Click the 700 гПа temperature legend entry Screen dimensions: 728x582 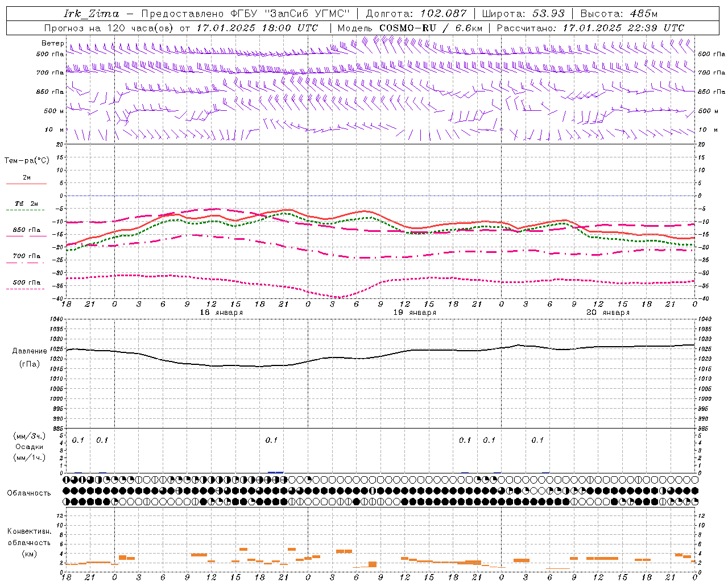[x=27, y=256]
